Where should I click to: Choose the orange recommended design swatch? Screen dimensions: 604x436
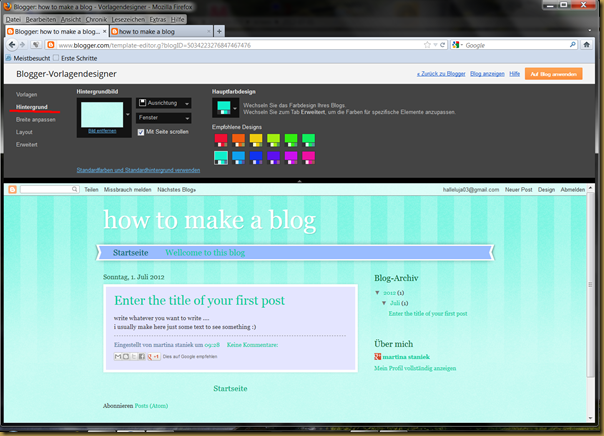(238, 140)
